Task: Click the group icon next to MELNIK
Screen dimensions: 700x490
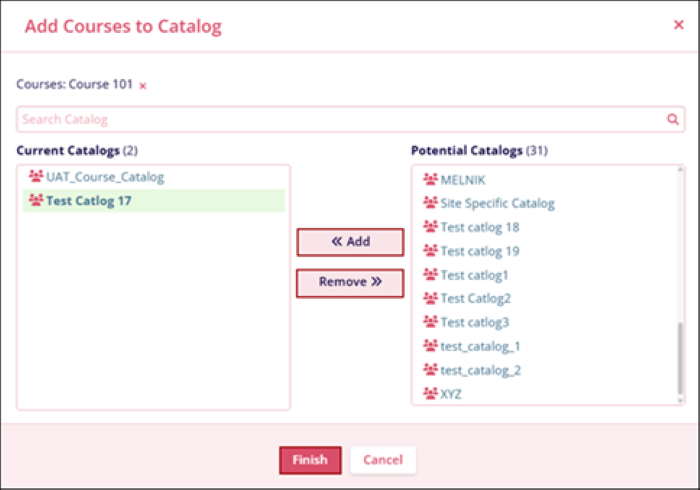Action: tap(430, 179)
